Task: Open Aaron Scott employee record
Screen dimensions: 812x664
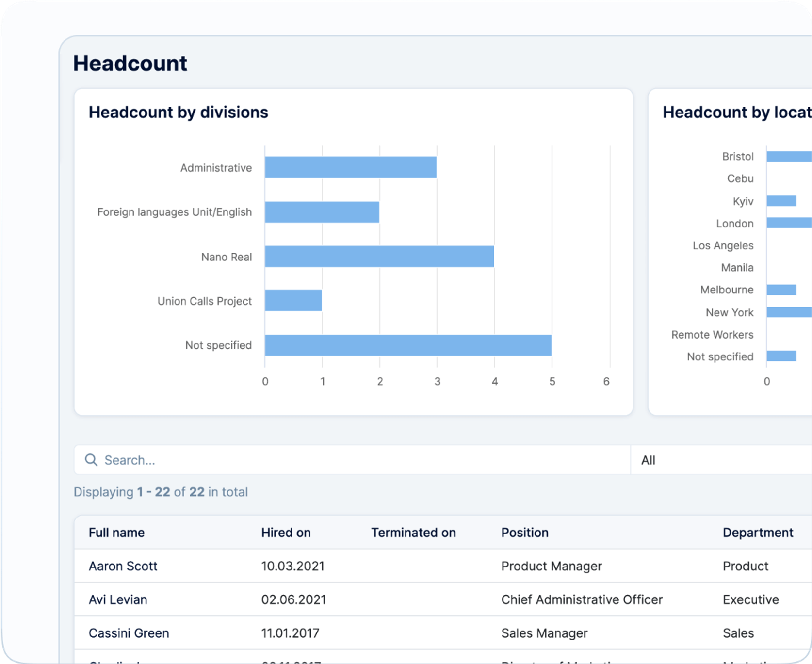Action: (123, 566)
